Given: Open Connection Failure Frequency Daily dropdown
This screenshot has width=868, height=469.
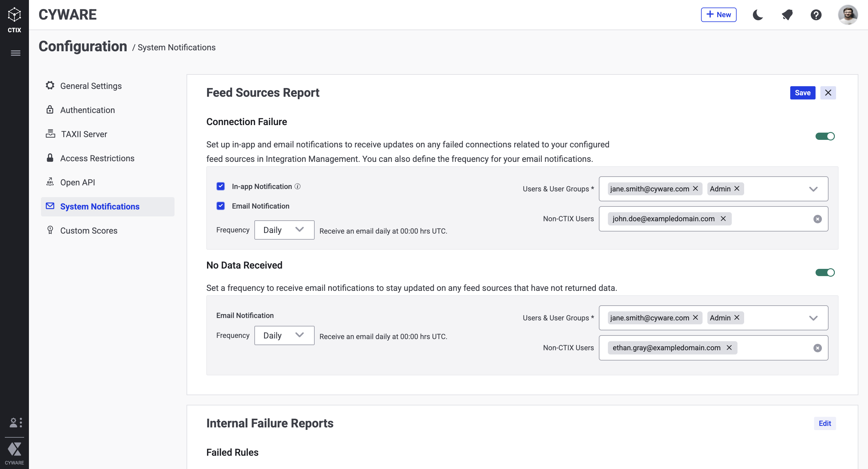Looking at the screenshot, I should pos(284,230).
